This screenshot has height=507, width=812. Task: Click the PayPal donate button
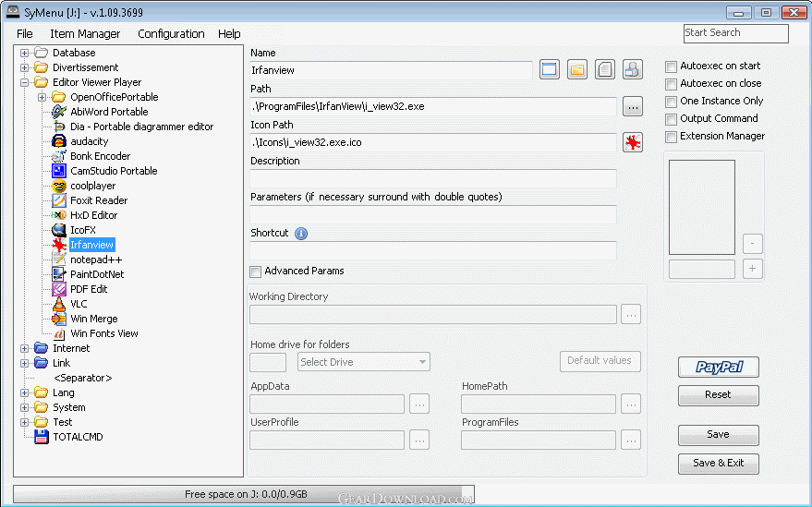click(x=719, y=368)
